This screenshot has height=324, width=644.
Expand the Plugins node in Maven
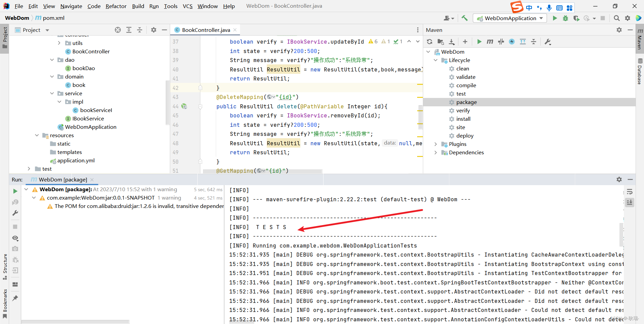coord(436,144)
